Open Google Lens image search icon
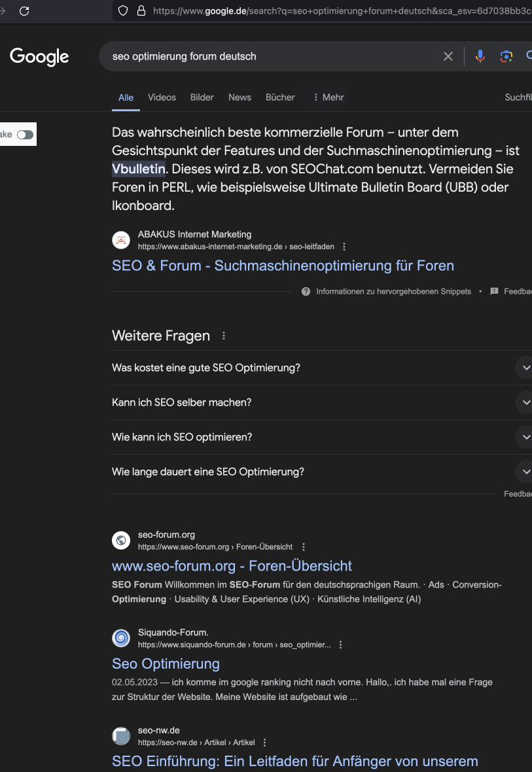The image size is (532, 772). [506, 56]
